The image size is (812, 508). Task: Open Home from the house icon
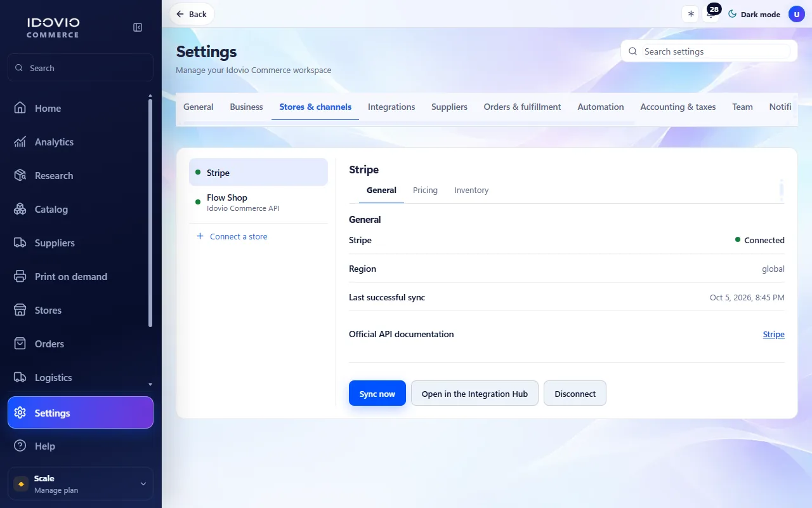20,108
